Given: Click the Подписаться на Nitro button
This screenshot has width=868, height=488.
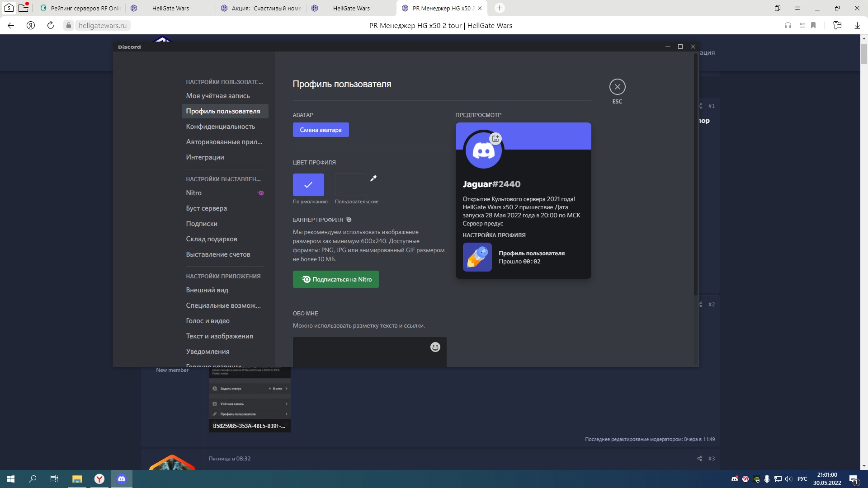Looking at the screenshot, I should 335,279.
